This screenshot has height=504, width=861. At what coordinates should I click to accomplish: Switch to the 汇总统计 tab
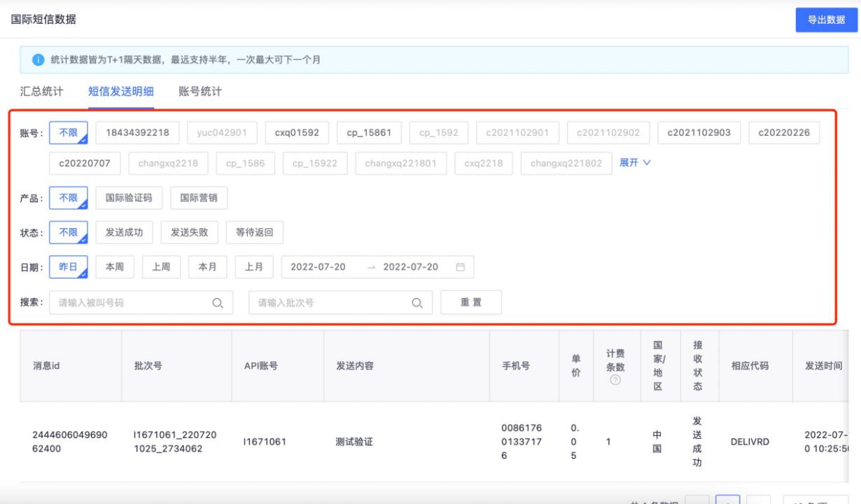41,92
